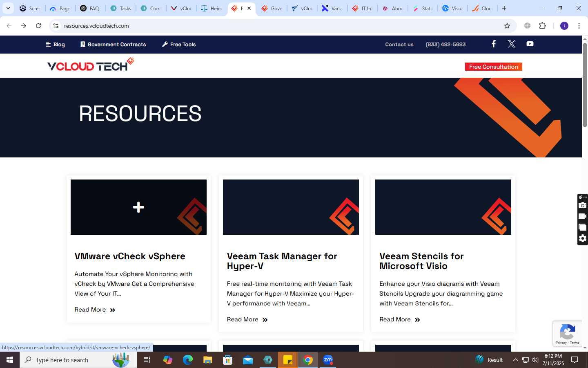Open vCloud Tech Facebook page icon
Screen dimensions: 588x368
pos(493,44)
